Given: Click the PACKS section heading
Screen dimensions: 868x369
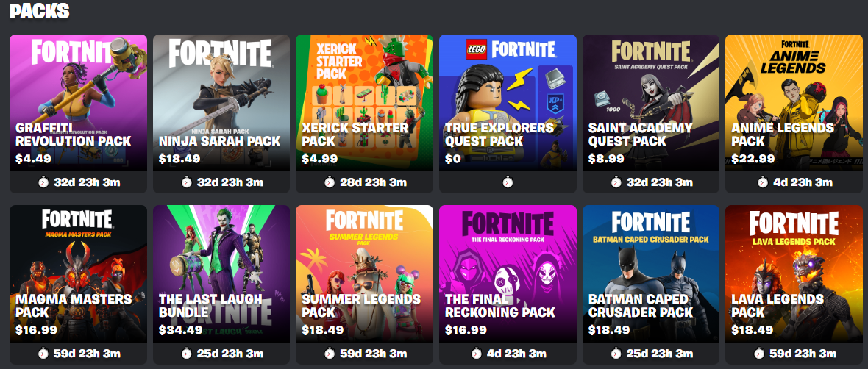Looking at the screenshot, I should pyautogui.click(x=39, y=10).
